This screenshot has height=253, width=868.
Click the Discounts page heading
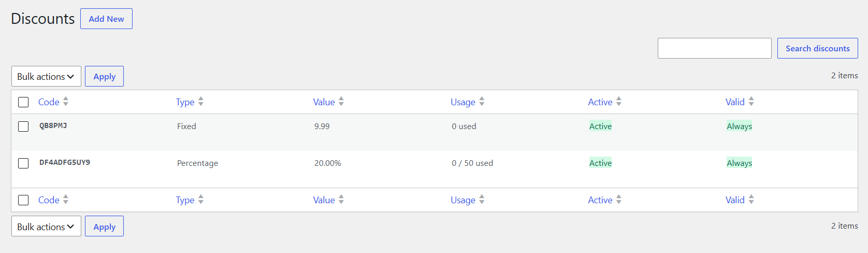[43, 19]
